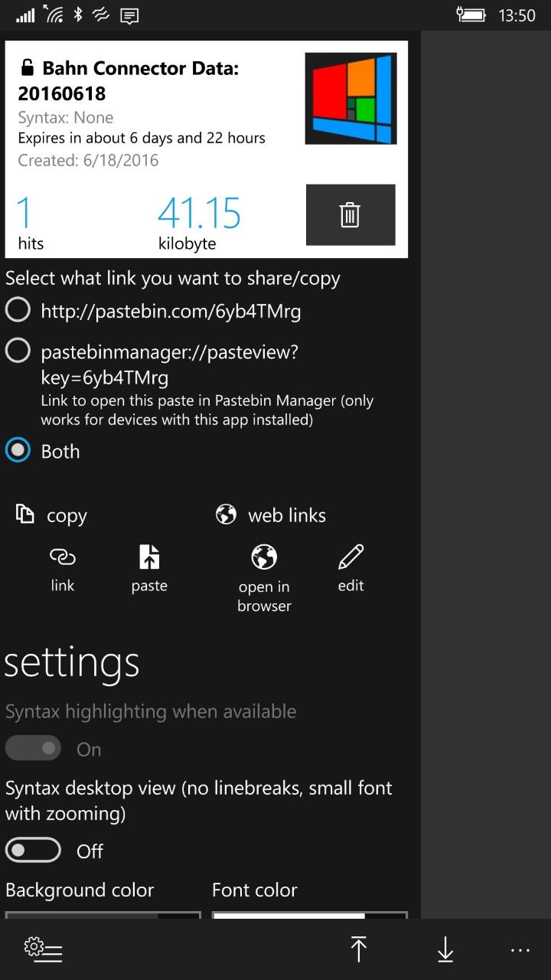Image resolution: width=551 pixels, height=980 pixels.
Task: Toggle Syntax desktop view switch
Action: click(x=33, y=851)
